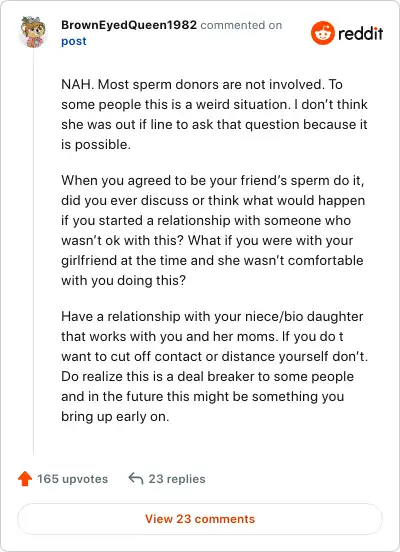Click the paragraph starting "When you agreed"

point(213,230)
